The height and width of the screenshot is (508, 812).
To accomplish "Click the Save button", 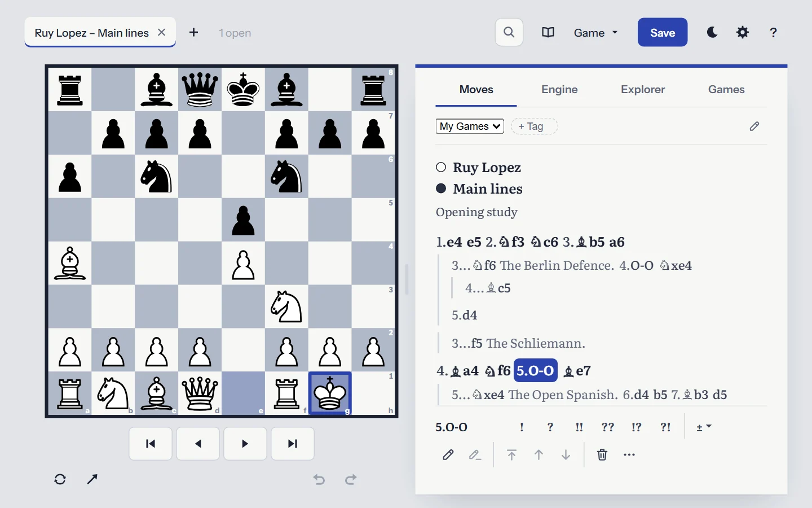I will click(663, 32).
